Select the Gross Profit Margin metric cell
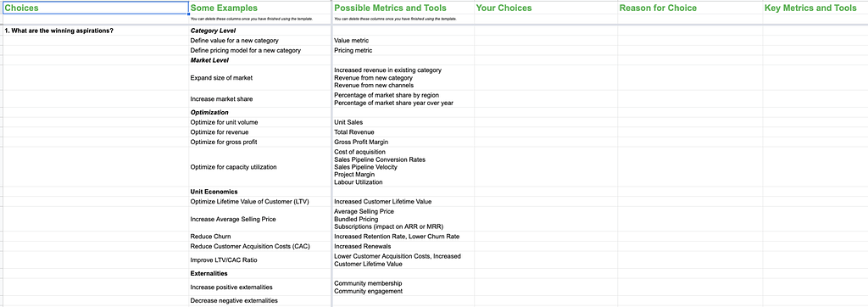Screen dimensions: 868x307 coord(403,142)
